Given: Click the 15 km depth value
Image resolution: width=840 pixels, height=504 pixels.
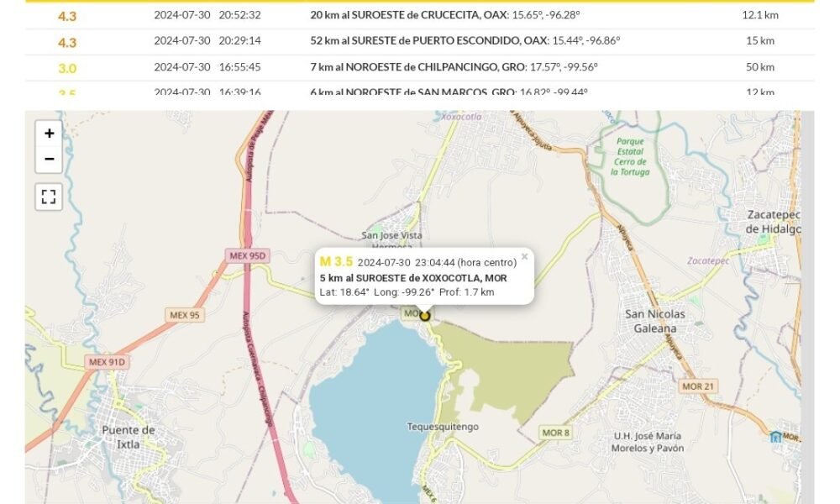Looking at the screenshot, I should (x=760, y=40).
